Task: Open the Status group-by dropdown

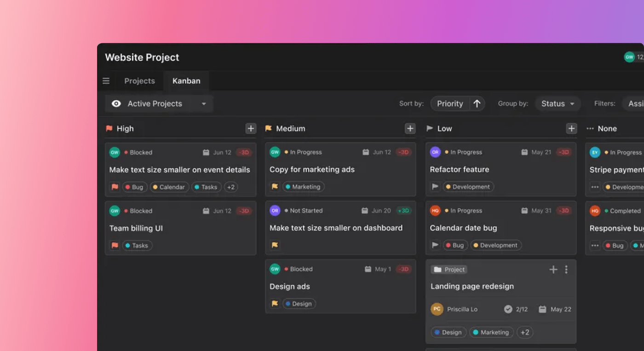Action: pos(557,104)
